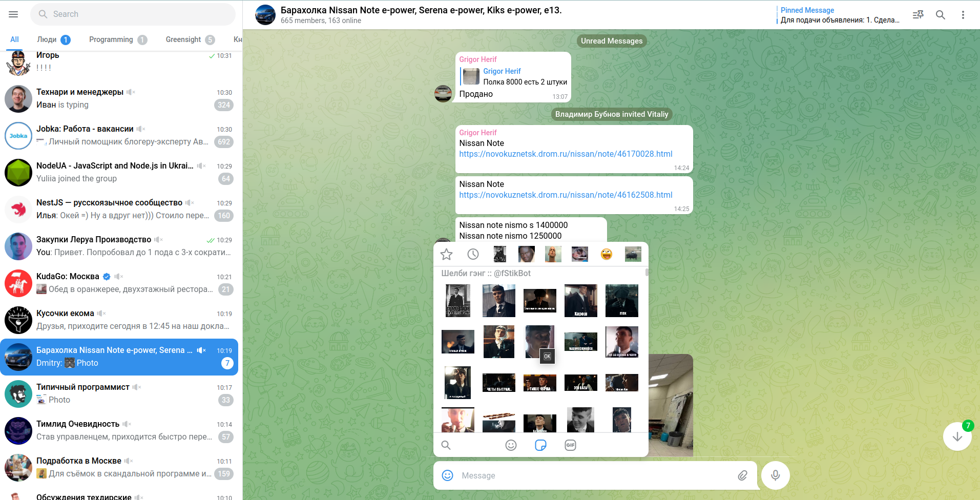Open the KudaGo: Москва channel
Viewport: 980px width, 500px height.
pos(119,283)
